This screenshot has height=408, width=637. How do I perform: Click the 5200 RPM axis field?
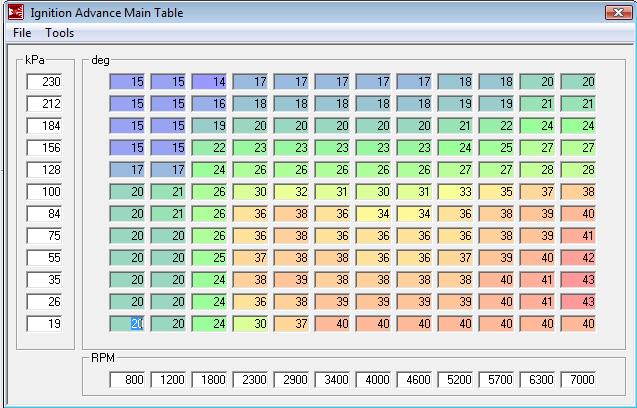[455, 380]
